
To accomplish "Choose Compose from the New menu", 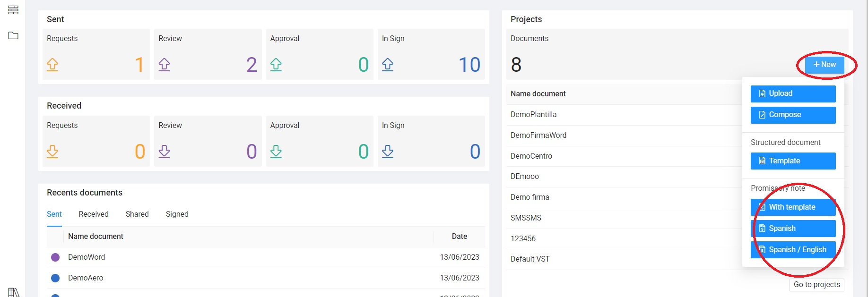I will click(793, 115).
